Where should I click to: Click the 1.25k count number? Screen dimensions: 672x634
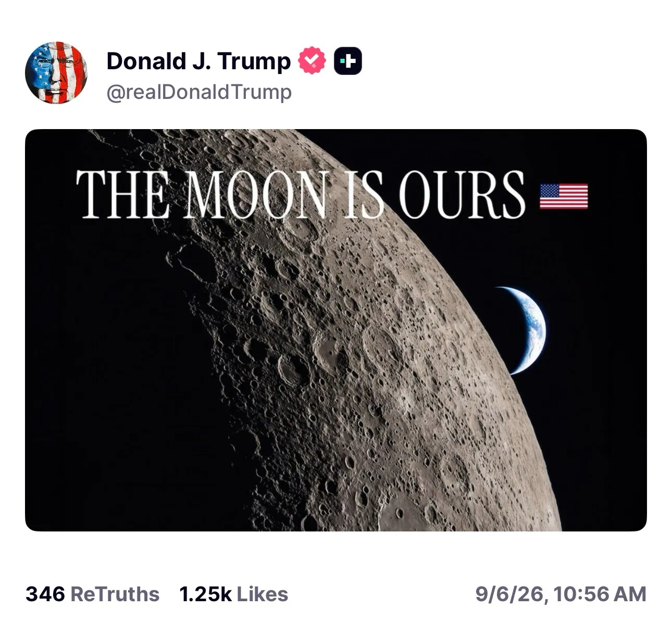click(205, 594)
